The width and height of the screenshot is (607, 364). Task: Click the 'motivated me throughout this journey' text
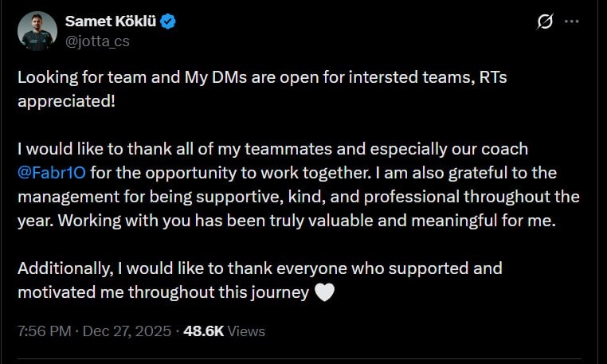pos(163,292)
